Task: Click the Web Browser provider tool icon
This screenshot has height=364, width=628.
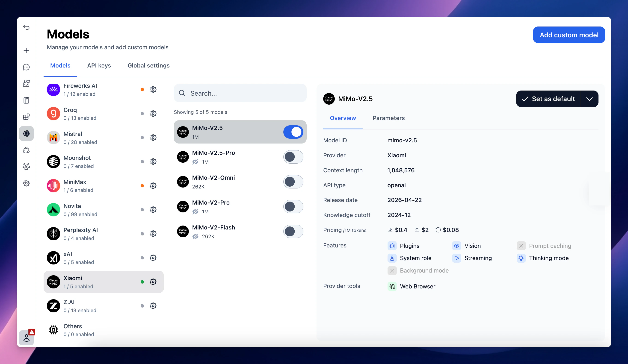Action: [392, 286]
